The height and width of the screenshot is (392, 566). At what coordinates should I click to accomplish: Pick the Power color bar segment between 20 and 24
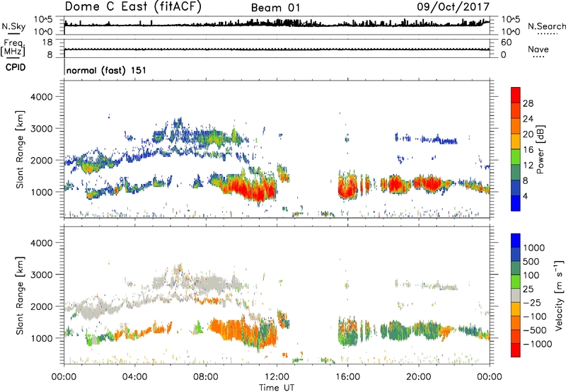click(x=516, y=126)
